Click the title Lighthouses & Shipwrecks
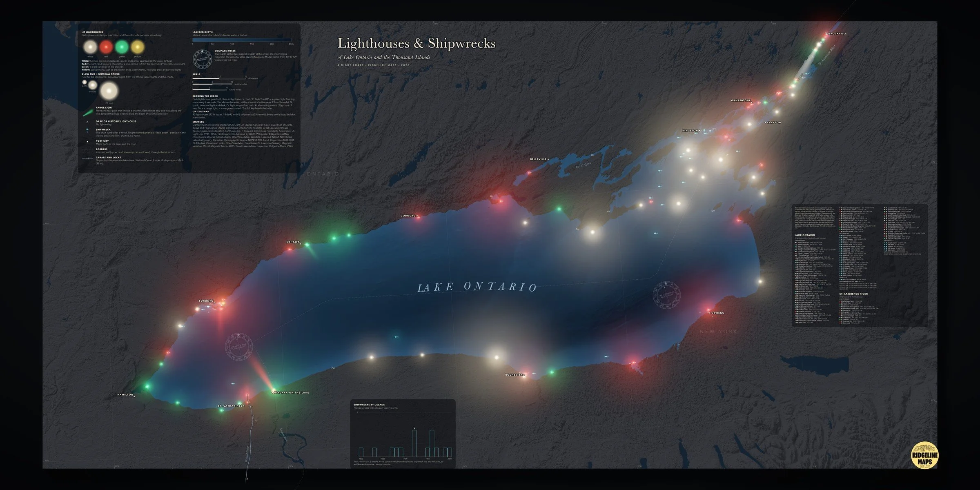980x490 pixels. [416, 43]
